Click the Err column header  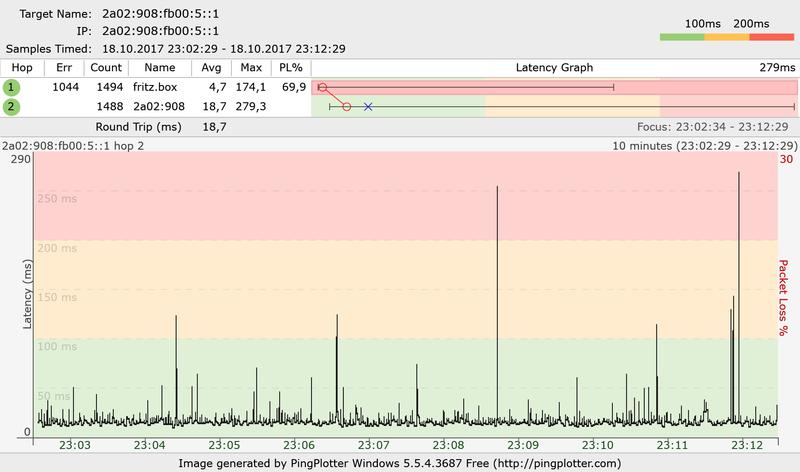(65, 68)
